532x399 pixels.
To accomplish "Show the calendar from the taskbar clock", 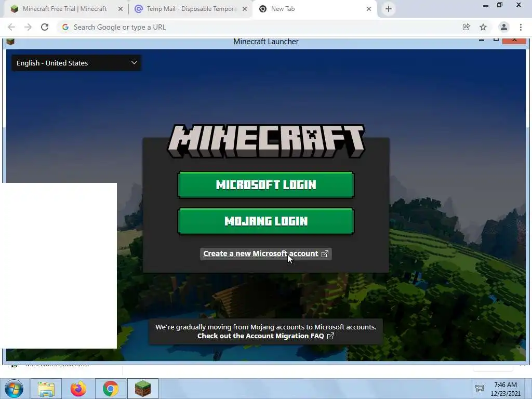I will click(505, 389).
